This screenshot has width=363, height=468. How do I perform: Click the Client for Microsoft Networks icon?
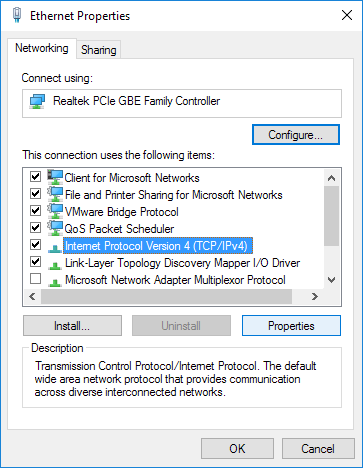(x=55, y=177)
